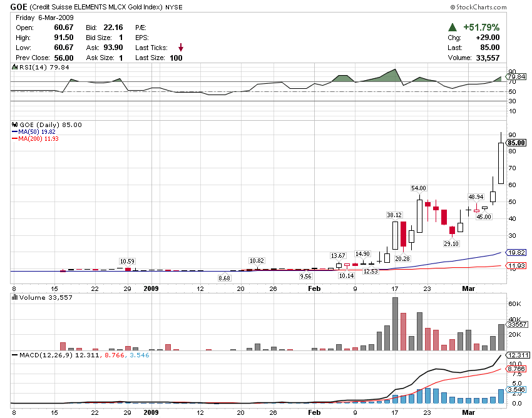Click the Ask value 93.90

pos(113,48)
